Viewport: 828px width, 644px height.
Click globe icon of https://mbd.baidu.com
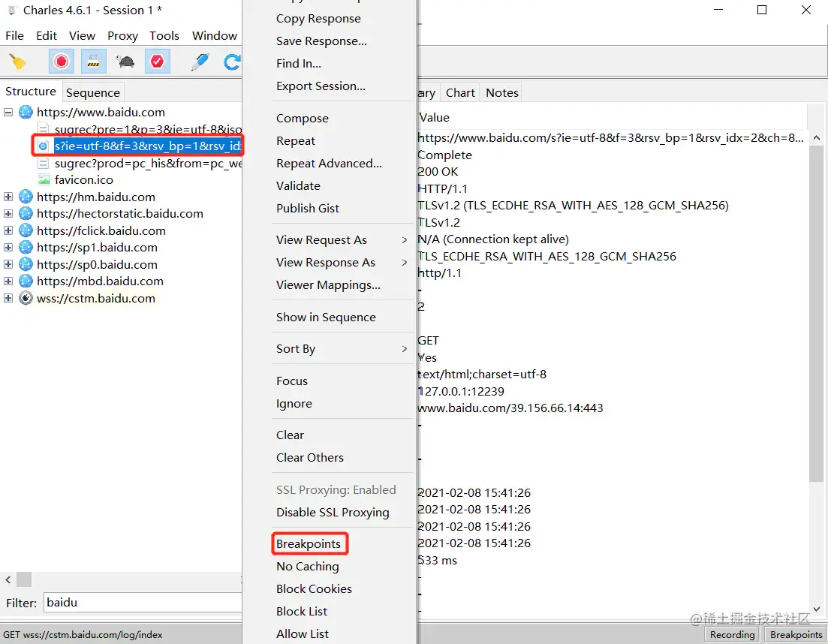tap(26, 281)
